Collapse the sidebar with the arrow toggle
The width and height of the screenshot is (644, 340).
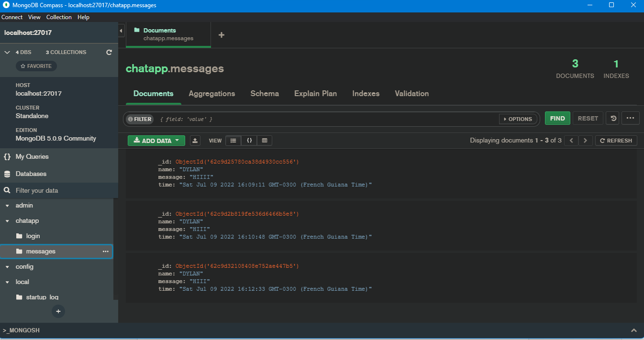121,31
